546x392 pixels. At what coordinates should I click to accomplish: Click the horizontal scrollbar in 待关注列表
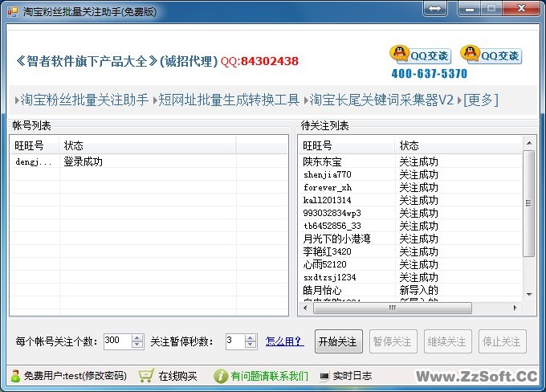tap(409, 308)
